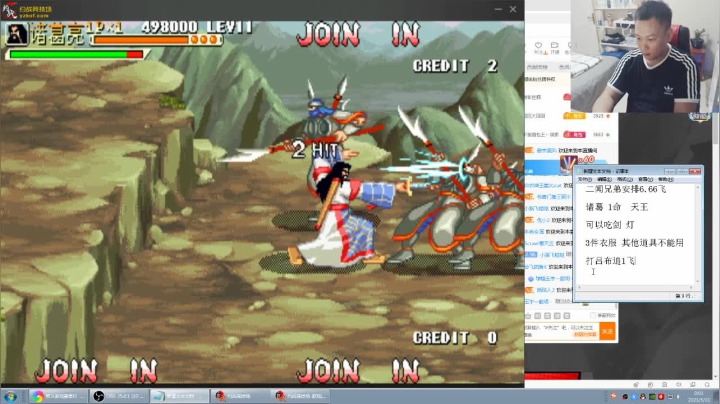Click the leftmost icon in stream player bar

coord(636,385)
